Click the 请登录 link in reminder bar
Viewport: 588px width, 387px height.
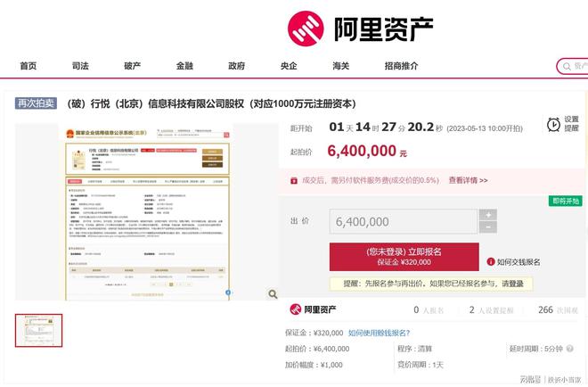click(x=512, y=284)
